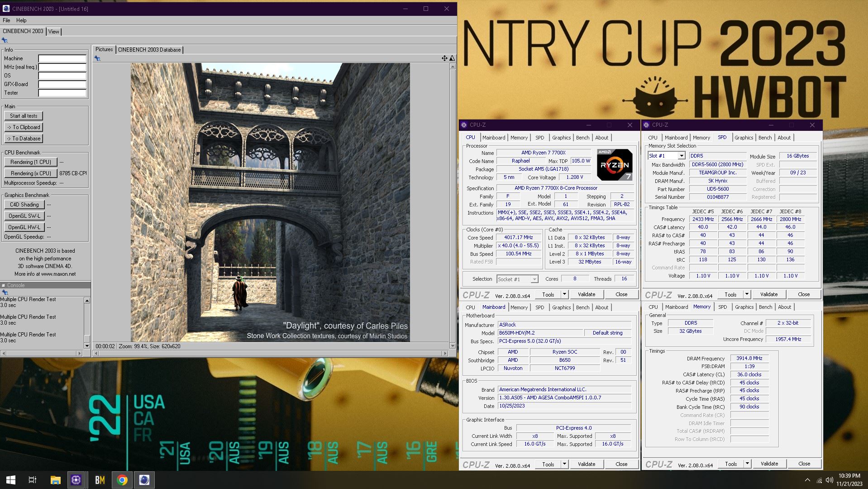Open the volume control tray icon
The image size is (868, 489).
click(829, 480)
